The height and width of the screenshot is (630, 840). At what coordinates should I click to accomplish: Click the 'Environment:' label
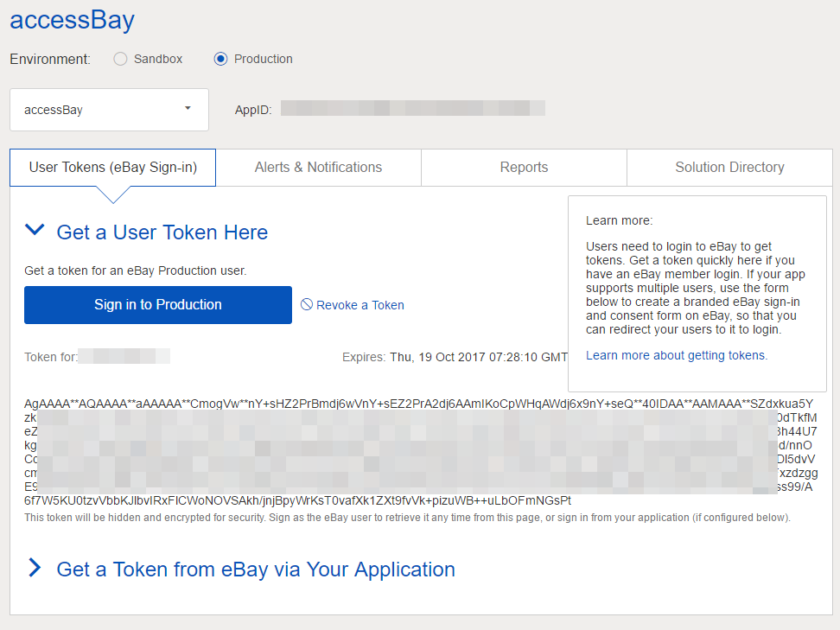click(x=50, y=59)
